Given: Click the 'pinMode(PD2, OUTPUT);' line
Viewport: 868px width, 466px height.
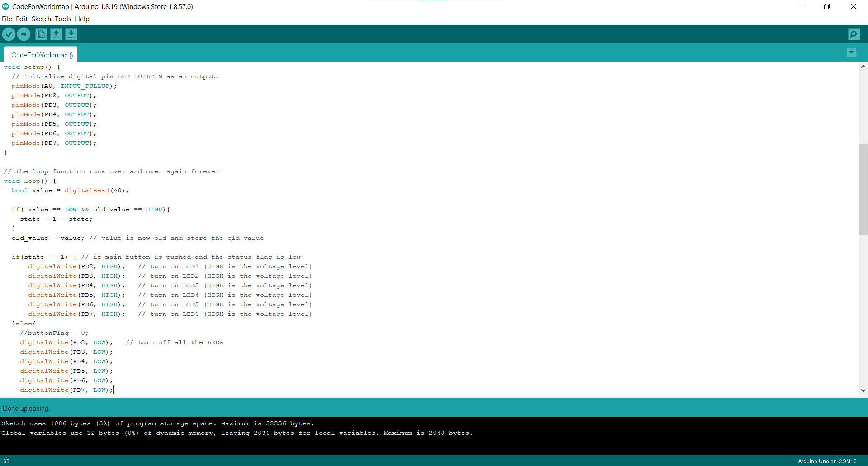Looking at the screenshot, I should [x=54, y=95].
